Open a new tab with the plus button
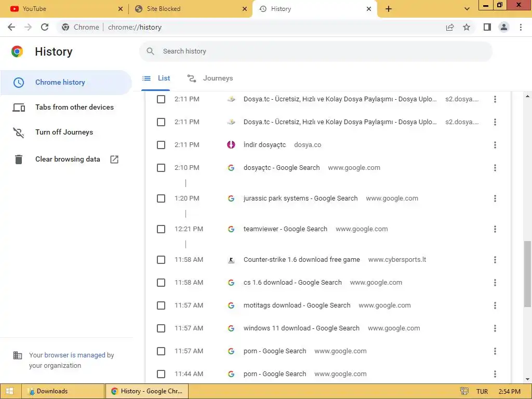The height and width of the screenshot is (399, 532). (x=389, y=9)
